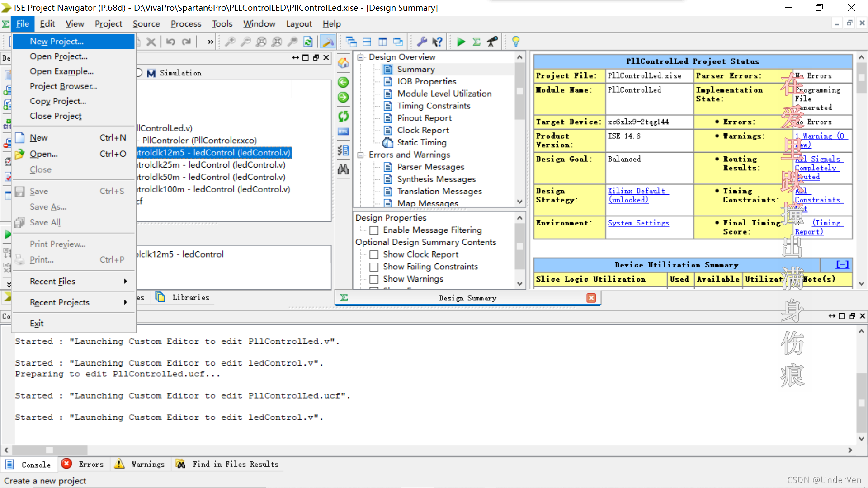Click the cascade windows toolbar icon
Viewport: 868px width, 488px height.
click(351, 42)
